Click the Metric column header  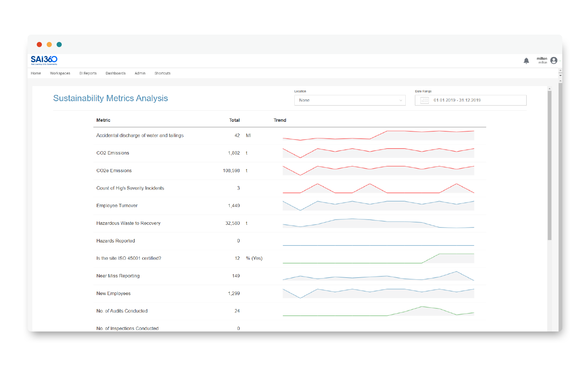[x=103, y=120]
